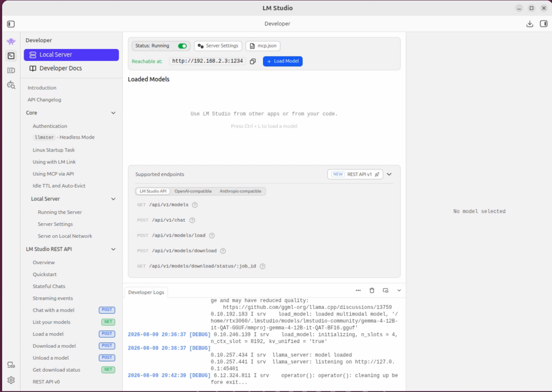Open help for POST /api/v1/chat
This screenshot has width=552, height=392.
point(192,220)
